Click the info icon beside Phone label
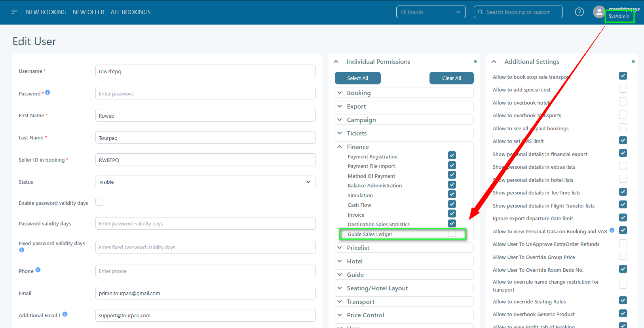644x328 pixels. point(38,270)
